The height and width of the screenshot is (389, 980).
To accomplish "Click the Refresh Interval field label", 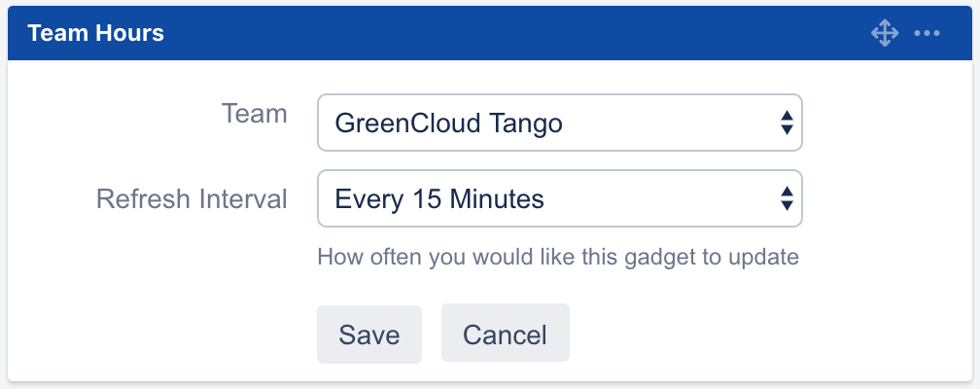I will pyautogui.click(x=192, y=199).
